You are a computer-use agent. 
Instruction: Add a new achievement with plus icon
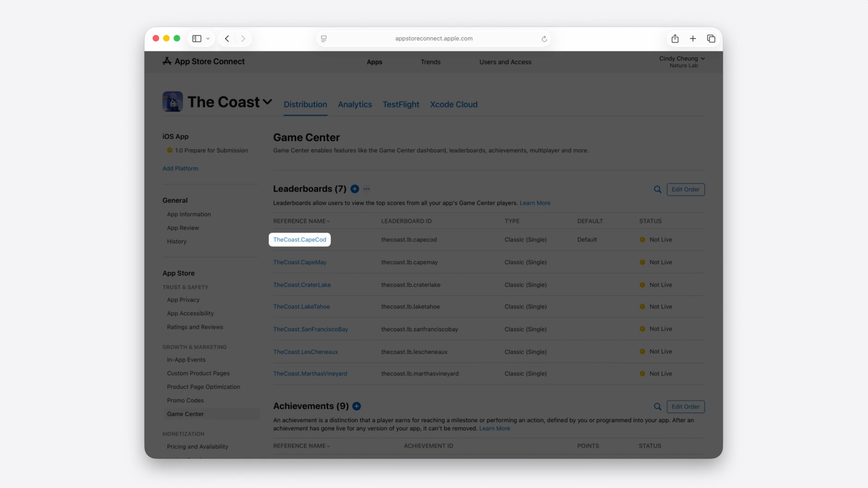coord(356,406)
